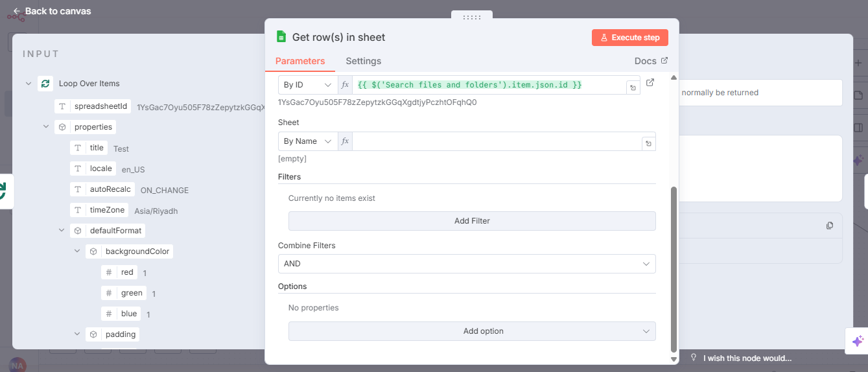
Task: Click the Add Filter button
Action: point(471,221)
